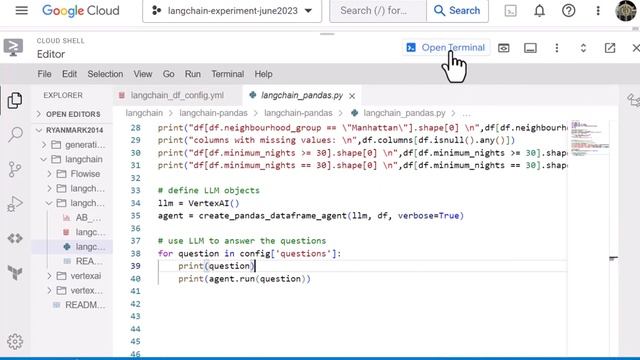Expand the OPEN EDITORS section
The height and width of the screenshot is (360, 640).
tap(72, 114)
